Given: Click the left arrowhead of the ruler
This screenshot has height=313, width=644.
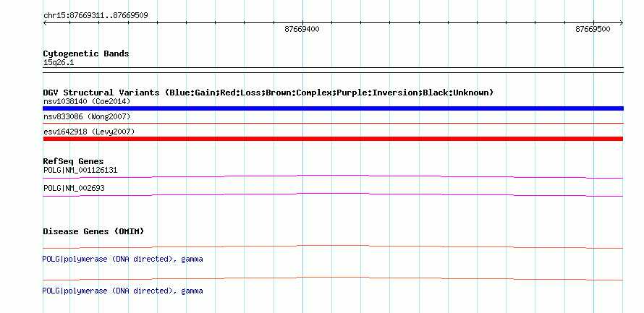Looking at the screenshot, I should pyautogui.click(x=45, y=23).
